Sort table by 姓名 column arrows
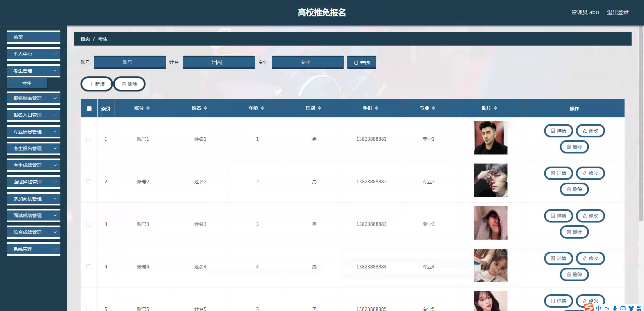 205,108
